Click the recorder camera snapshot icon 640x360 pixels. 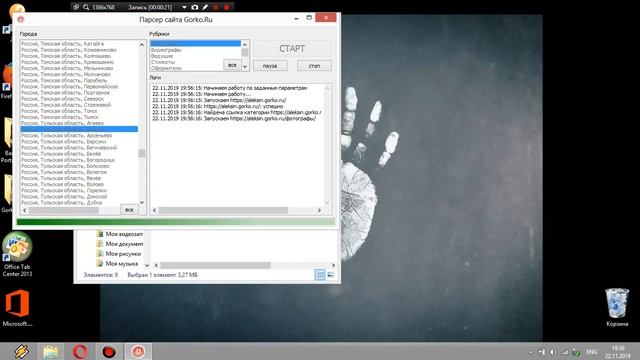(195, 7)
